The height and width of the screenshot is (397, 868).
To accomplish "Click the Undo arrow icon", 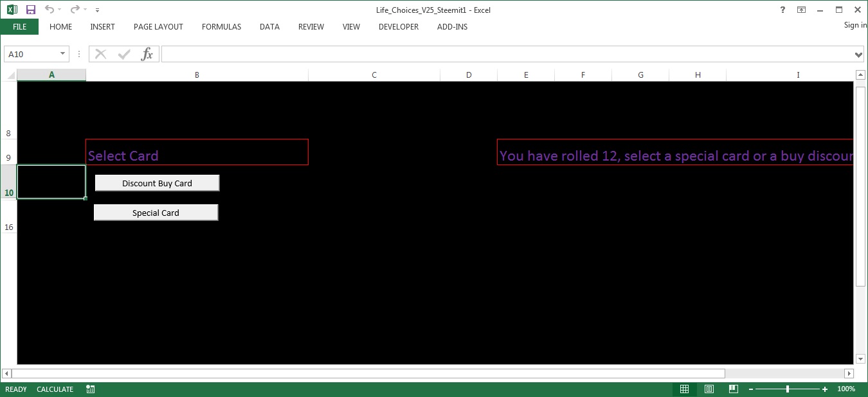I will pos(50,10).
